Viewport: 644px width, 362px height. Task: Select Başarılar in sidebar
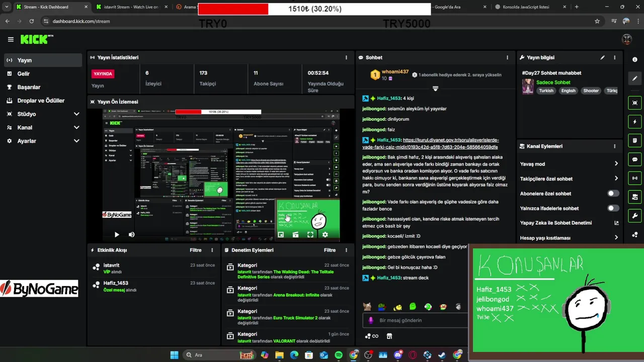(43, 87)
